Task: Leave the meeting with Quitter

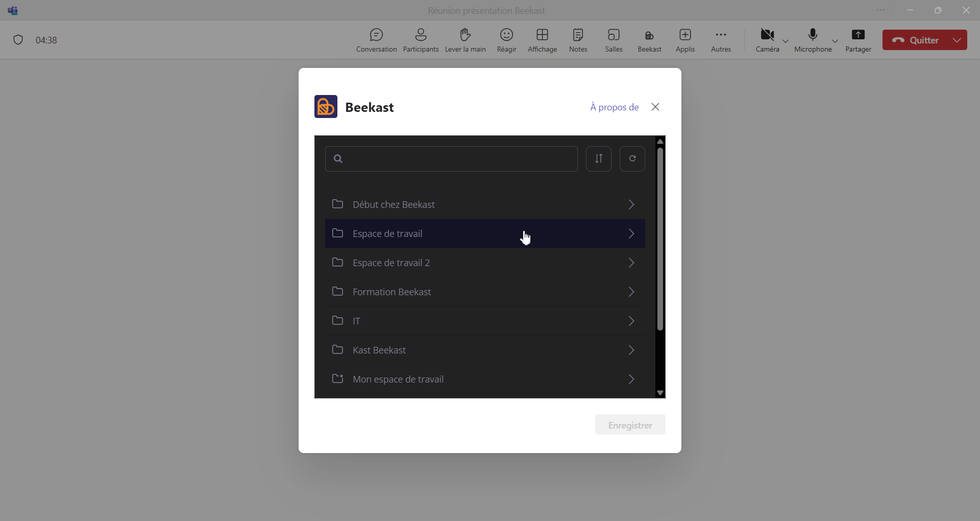Action: point(916,40)
